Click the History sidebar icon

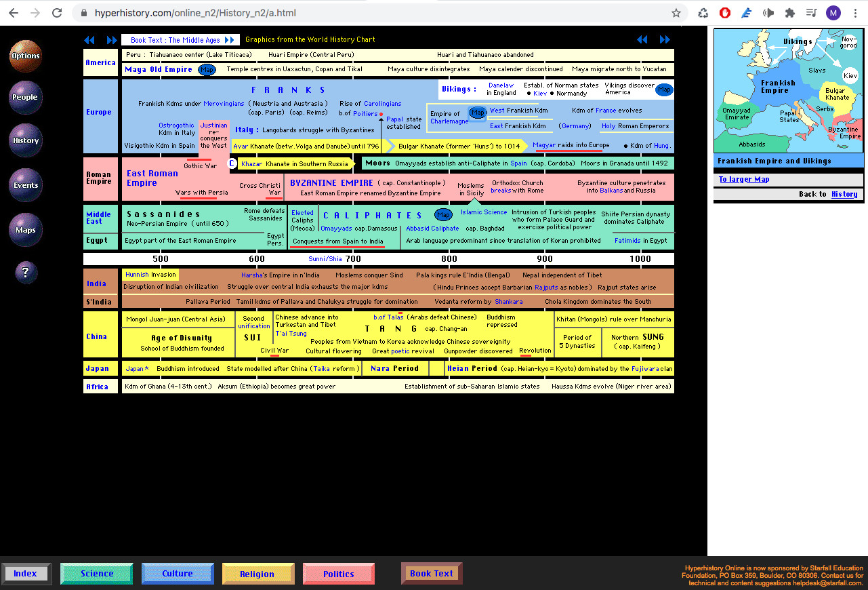pyautogui.click(x=25, y=140)
